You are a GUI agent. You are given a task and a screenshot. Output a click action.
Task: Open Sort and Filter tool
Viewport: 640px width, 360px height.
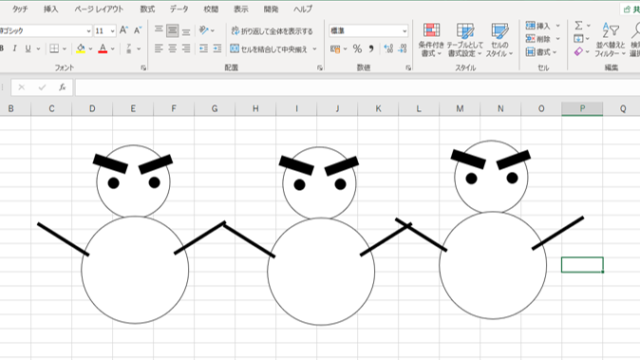(x=611, y=40)
